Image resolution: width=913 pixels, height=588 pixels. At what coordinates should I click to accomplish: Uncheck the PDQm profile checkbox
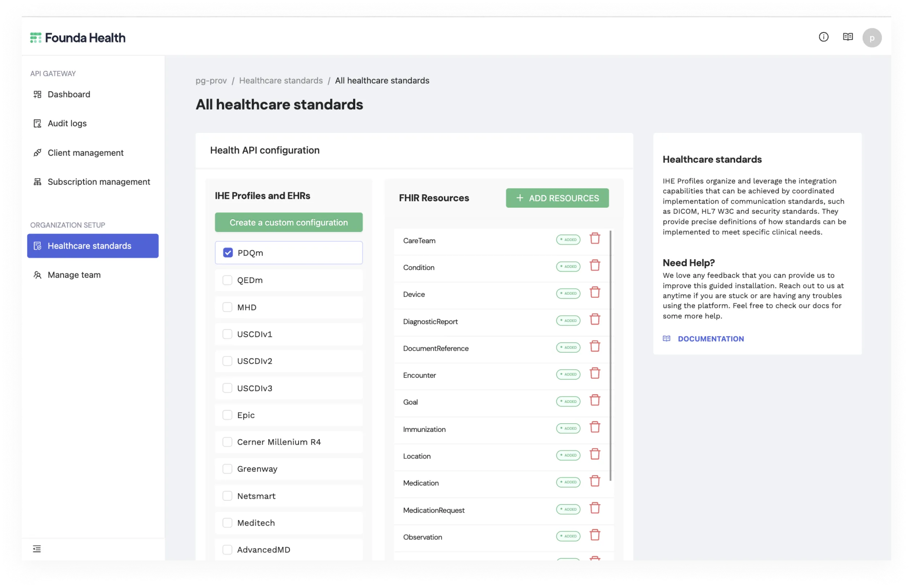(228, 252)
